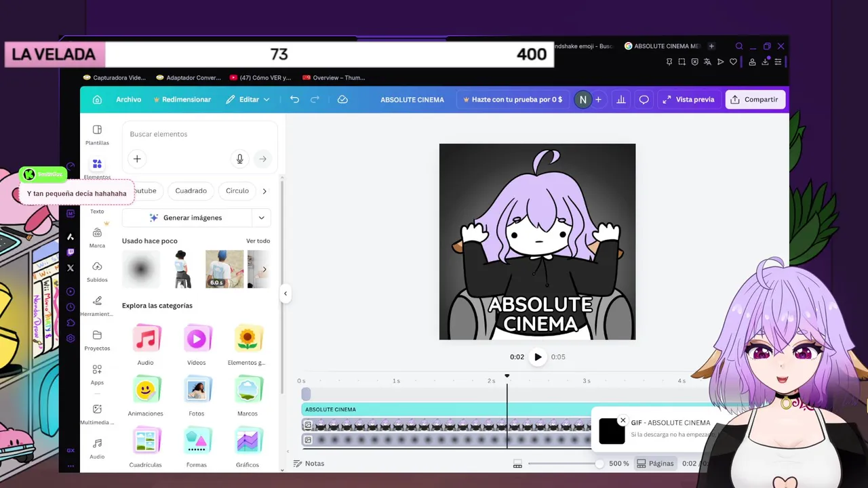The width and height of the screenshot is (868, 488).
Task: Play the video preview
Action: click(538, 357)
